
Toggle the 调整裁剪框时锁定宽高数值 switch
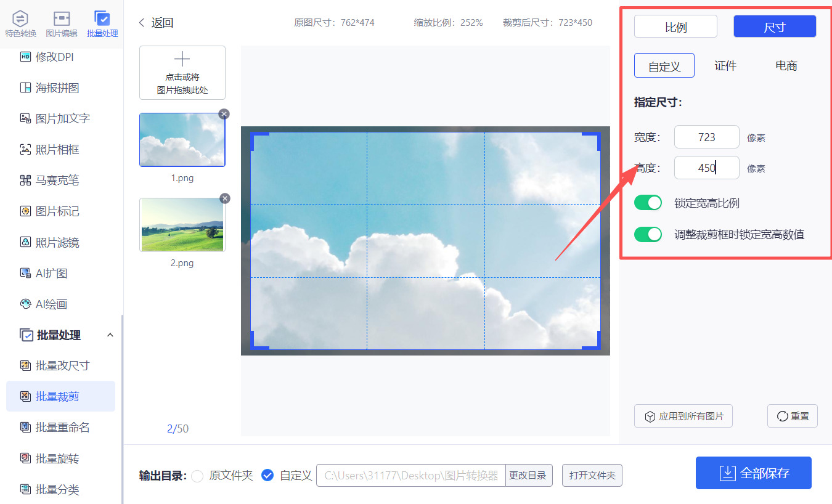click(648, 234)
